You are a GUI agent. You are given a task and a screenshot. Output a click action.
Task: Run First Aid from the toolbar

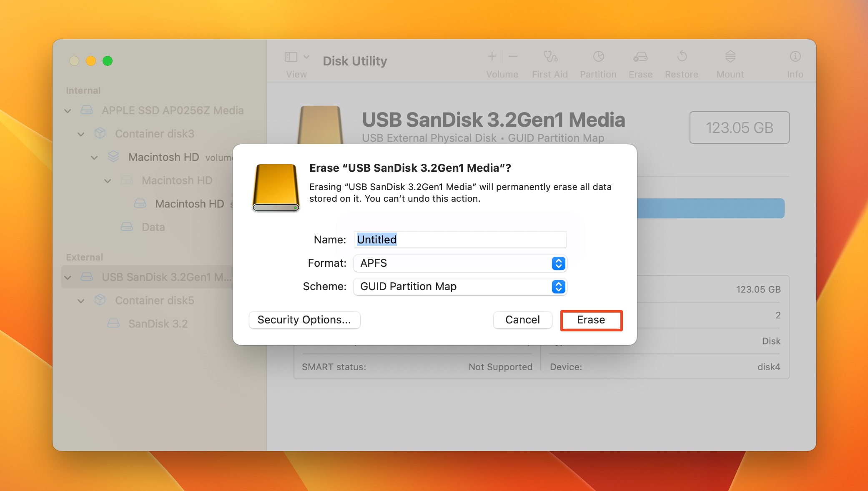pos(550,56)
